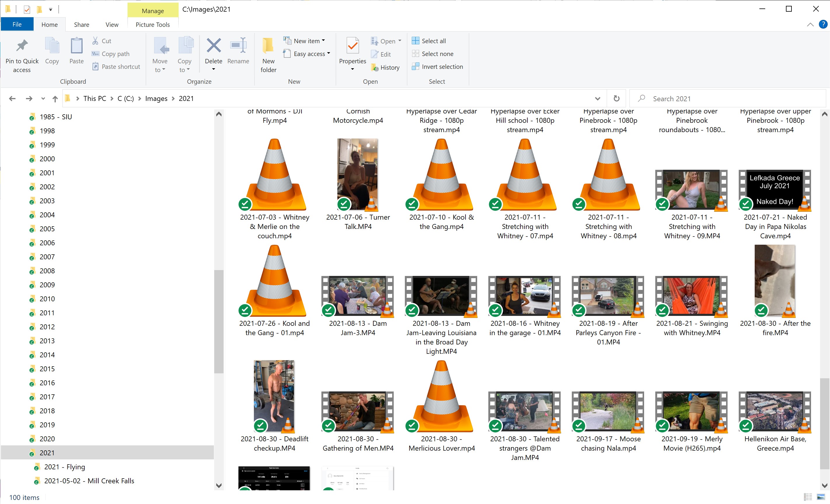The height and width of the screenshot is (504, 830).
Task: Open the Picture Tools tab
Action: coord(153,24)
